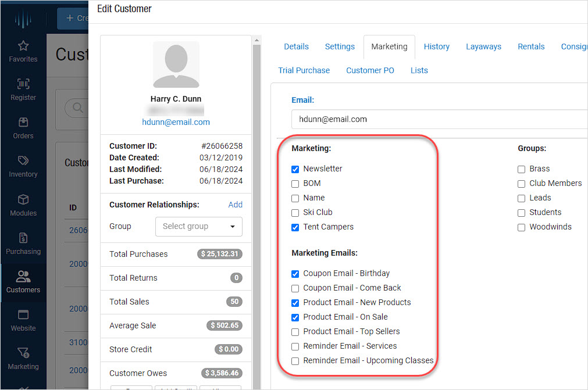Enable the Ski Club checkbox

295,213
